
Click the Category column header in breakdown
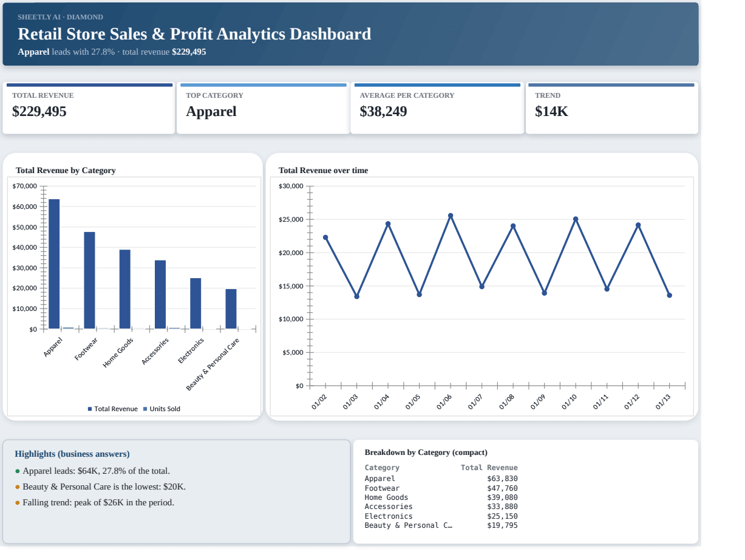point(382,468)
